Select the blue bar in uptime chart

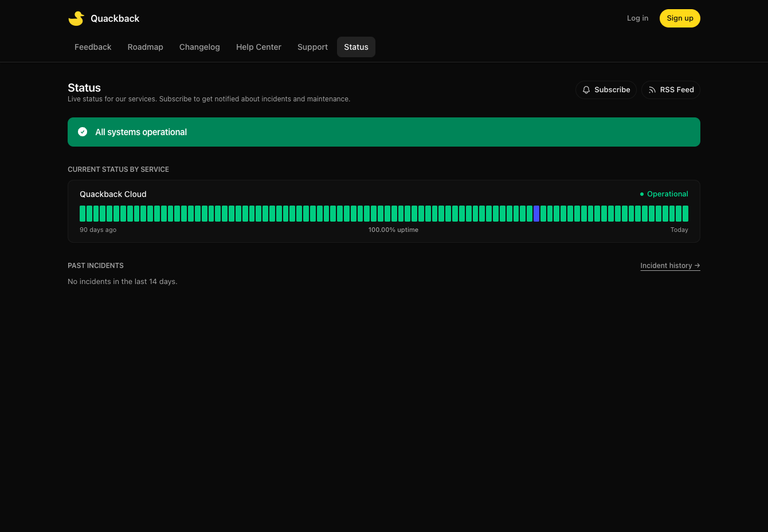point(536,214)
